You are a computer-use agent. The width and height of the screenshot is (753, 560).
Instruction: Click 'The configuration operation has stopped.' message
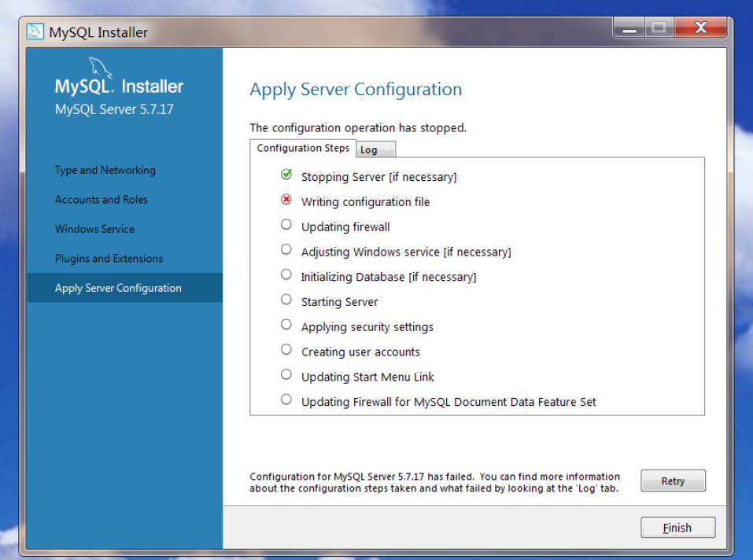358,128
